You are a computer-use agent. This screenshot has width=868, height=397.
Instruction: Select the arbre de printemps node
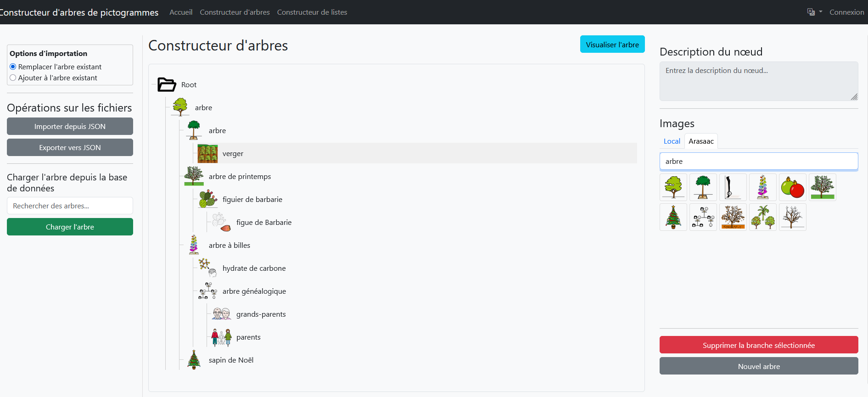point(240,176)
